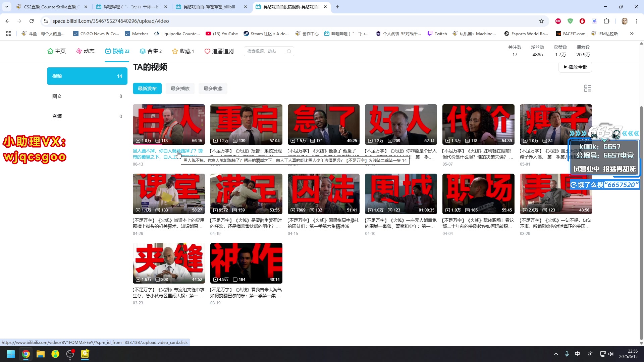
Task: Open 合集 collections tab
Action: click(x=150, y=51)
